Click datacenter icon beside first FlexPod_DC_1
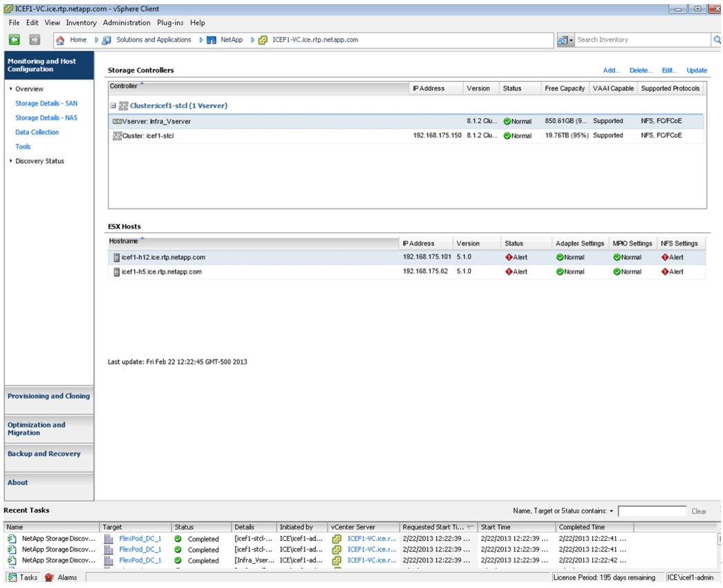This screenshot has height=588, width=723. point(109,539)
